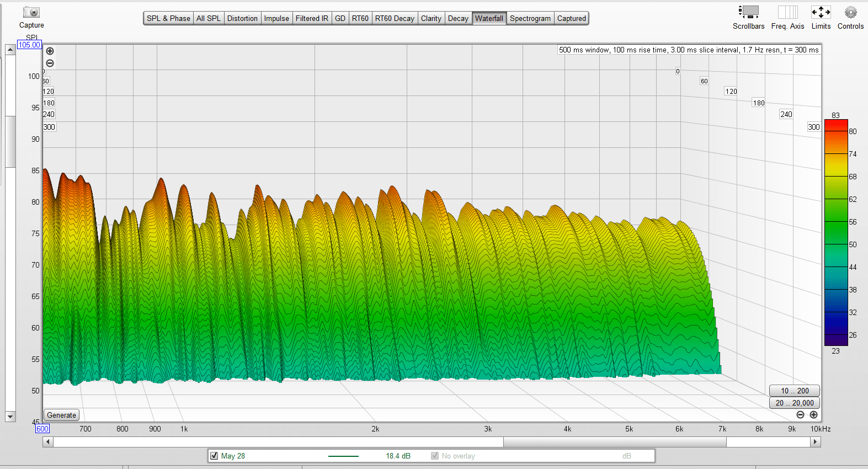This screenshot has height=469, width=868.
Task: Edit the 600 frequency start field
Action: point(42,429)
